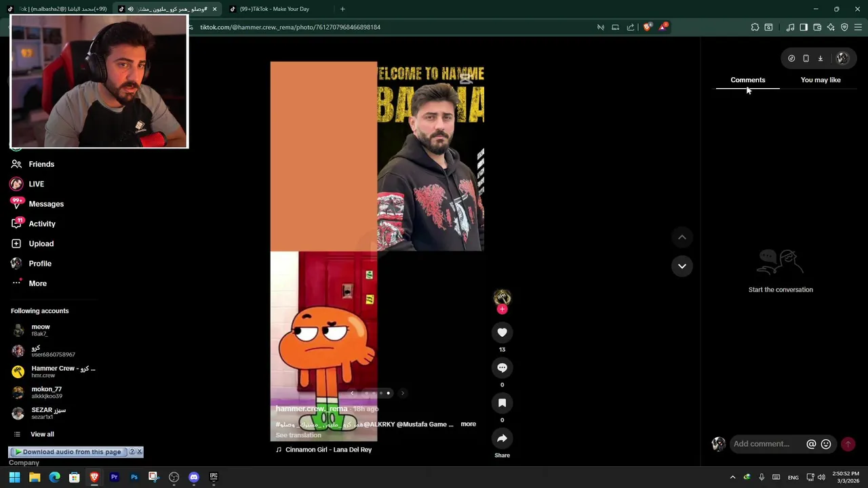Viewport: 868px width, 488px height.
Task: Follow the creator with the red plus badge
Action: 502,309
